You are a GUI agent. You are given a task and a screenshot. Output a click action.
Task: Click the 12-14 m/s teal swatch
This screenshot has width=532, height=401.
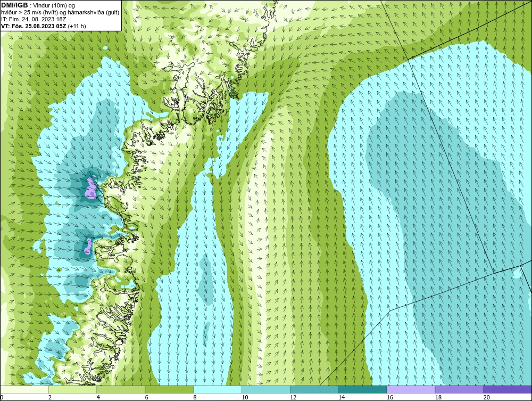[x=314, y=389]
